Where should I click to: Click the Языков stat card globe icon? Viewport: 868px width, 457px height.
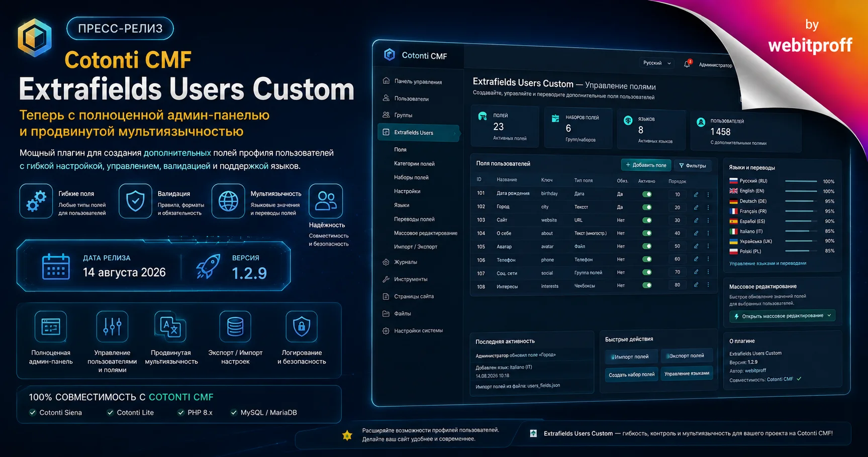[x=628, y=121]
